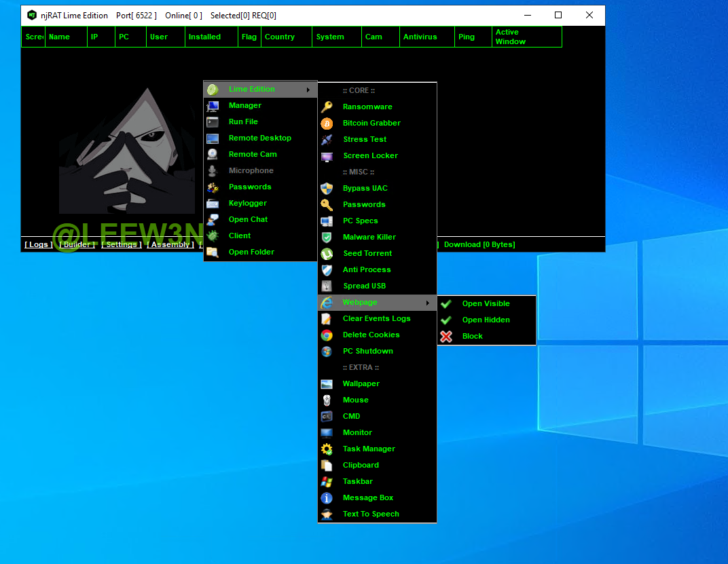
Task: Click the Message Box info icon
Action: [327, 498]
